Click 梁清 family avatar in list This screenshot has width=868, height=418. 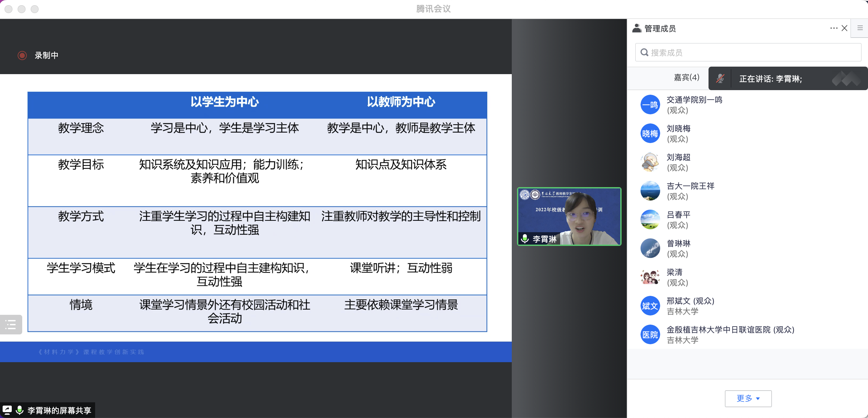click(650, 277)
